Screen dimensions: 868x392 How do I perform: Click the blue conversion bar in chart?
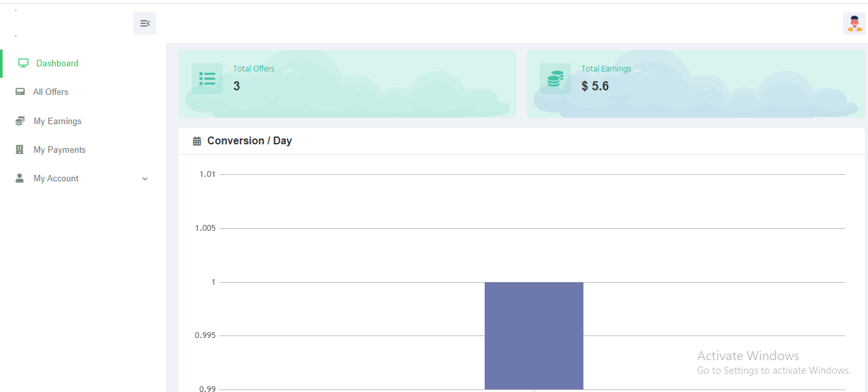[533, 335]
